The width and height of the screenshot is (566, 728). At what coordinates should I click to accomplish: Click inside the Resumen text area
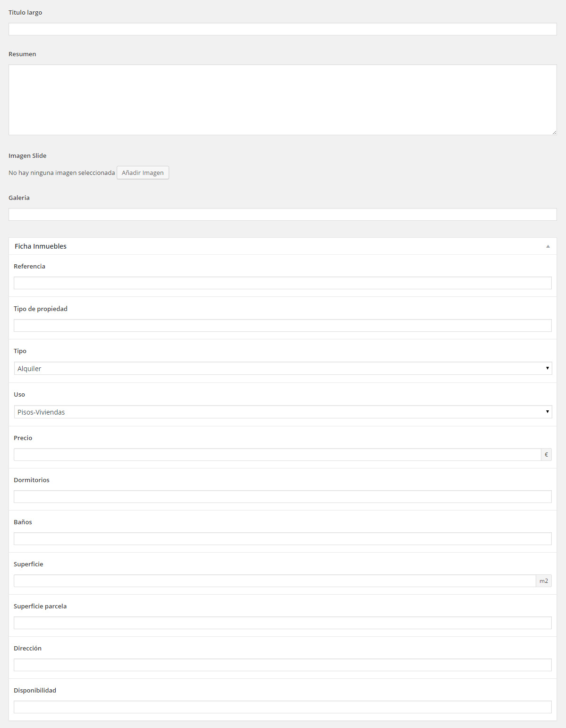click(283, 100)
